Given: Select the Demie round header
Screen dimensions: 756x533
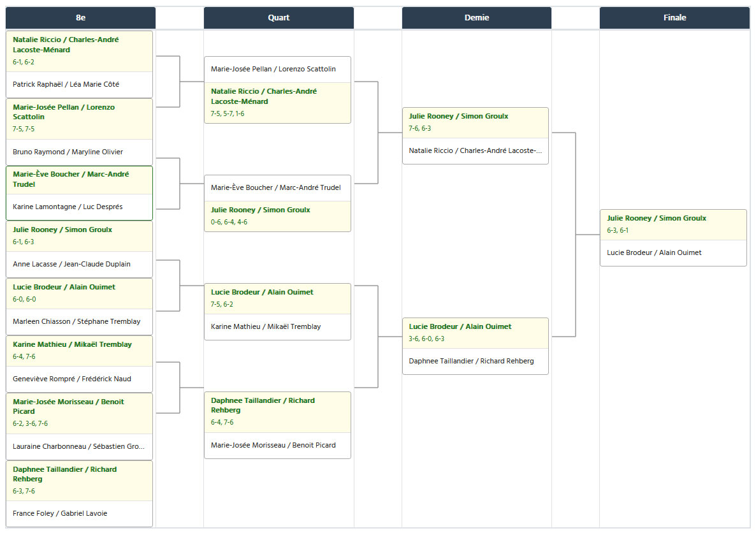Looking at the screenshot, I should coord(476,18).
